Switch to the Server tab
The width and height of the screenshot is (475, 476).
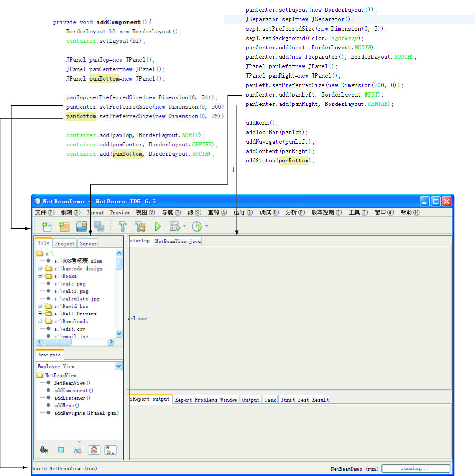point(88,243)
